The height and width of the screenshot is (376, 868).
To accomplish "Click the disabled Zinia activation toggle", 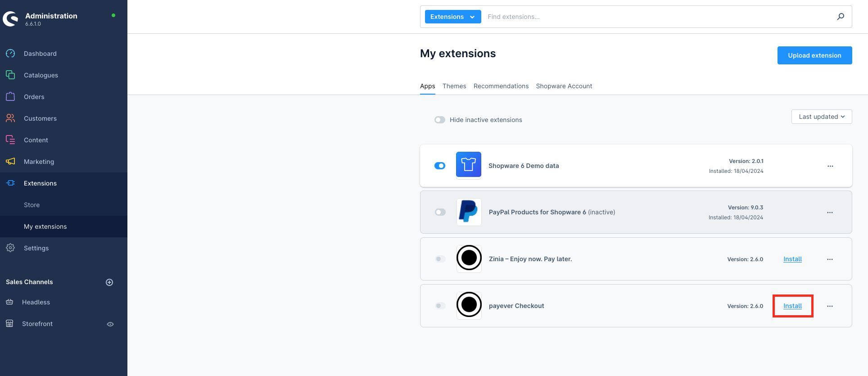I will (440, 259).
